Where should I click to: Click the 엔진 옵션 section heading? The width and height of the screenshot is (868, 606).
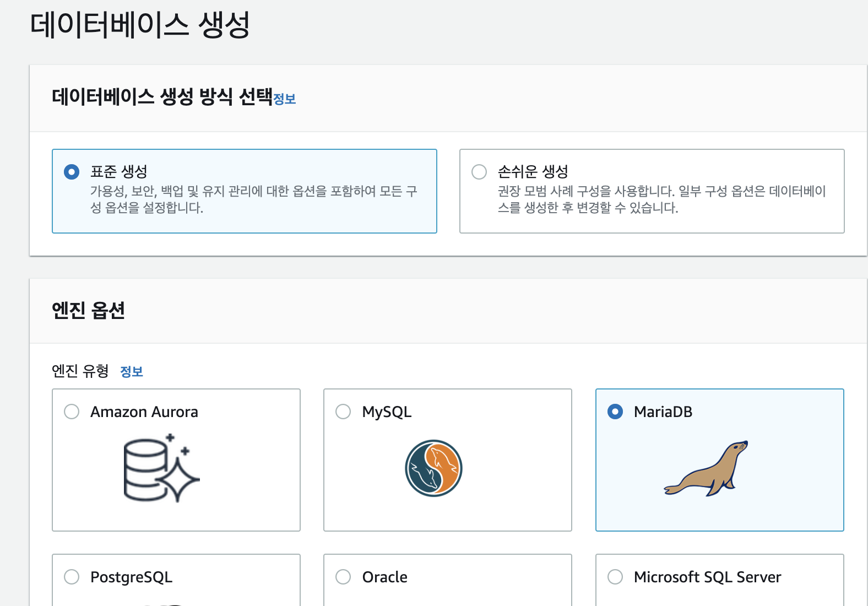coord(88,310)
